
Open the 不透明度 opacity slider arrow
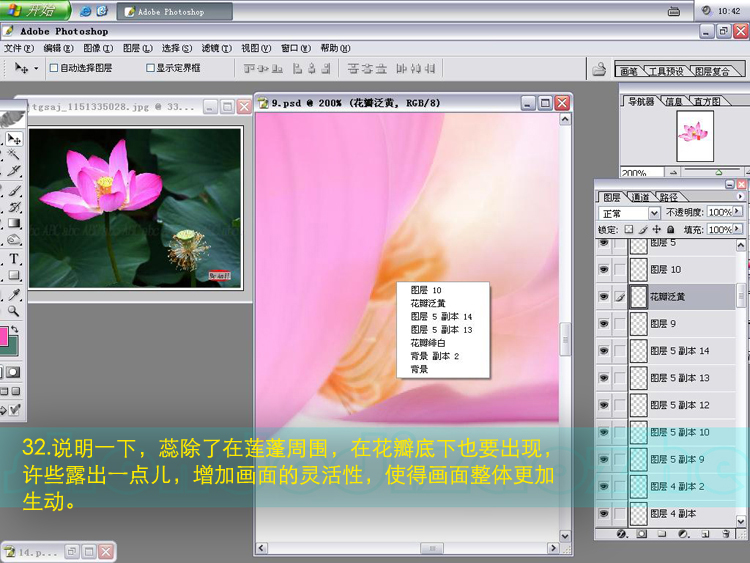click(x=737, y=211)
